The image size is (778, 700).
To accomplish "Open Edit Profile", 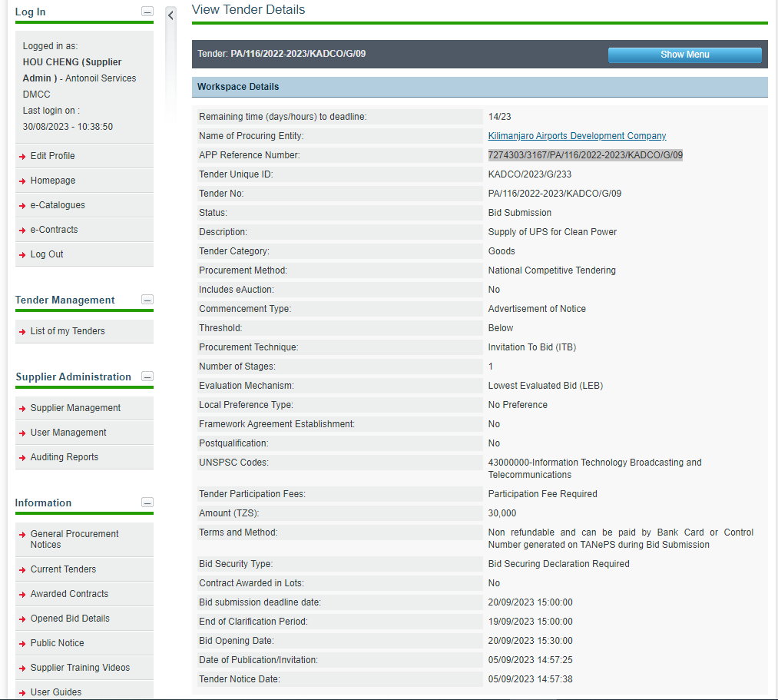I will [52, 156].
